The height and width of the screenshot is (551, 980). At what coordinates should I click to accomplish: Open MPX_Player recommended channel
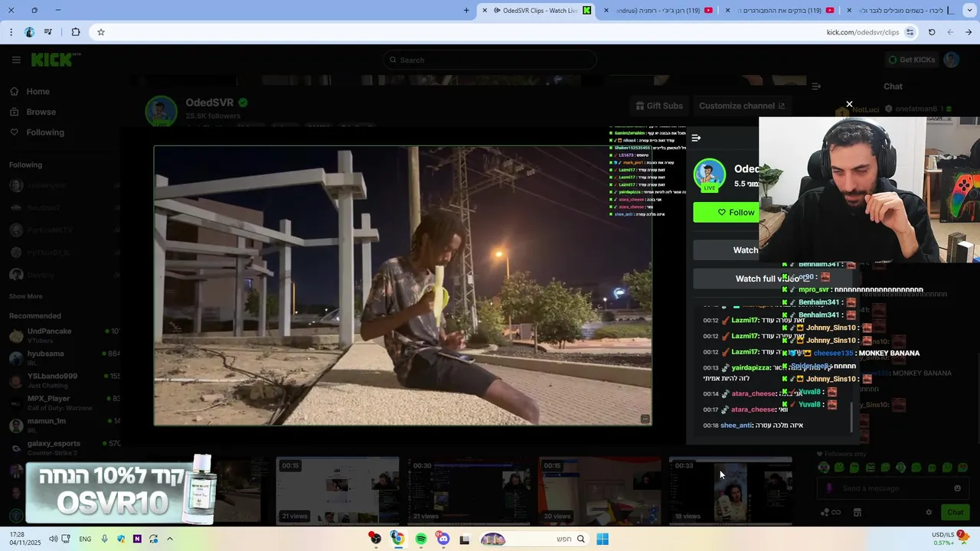64,402
